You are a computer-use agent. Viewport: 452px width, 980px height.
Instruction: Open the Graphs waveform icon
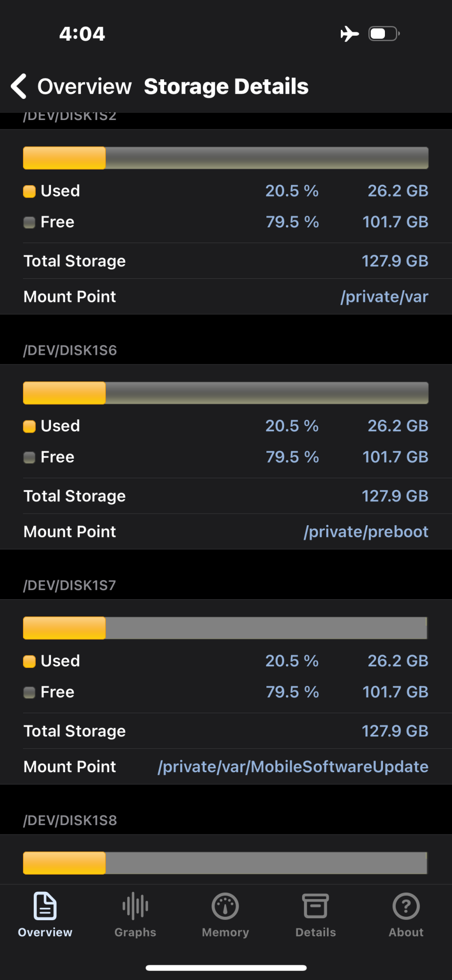point(135,906)
